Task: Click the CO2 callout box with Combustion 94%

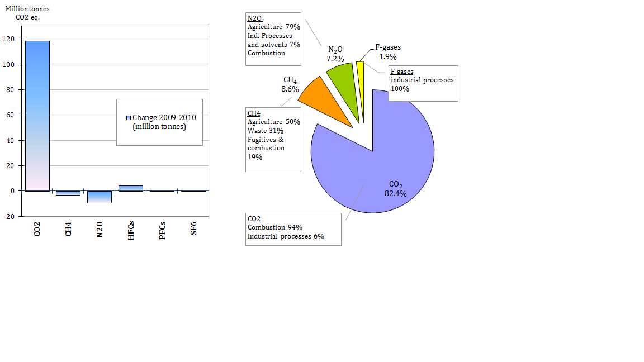Action: click(293, 228)
